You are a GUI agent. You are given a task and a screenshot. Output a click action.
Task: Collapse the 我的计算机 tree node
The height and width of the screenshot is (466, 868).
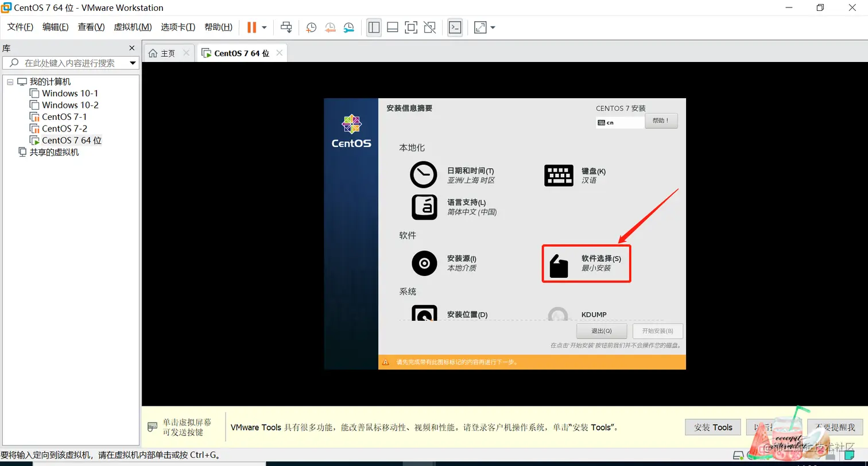click(x=10, y=82)
